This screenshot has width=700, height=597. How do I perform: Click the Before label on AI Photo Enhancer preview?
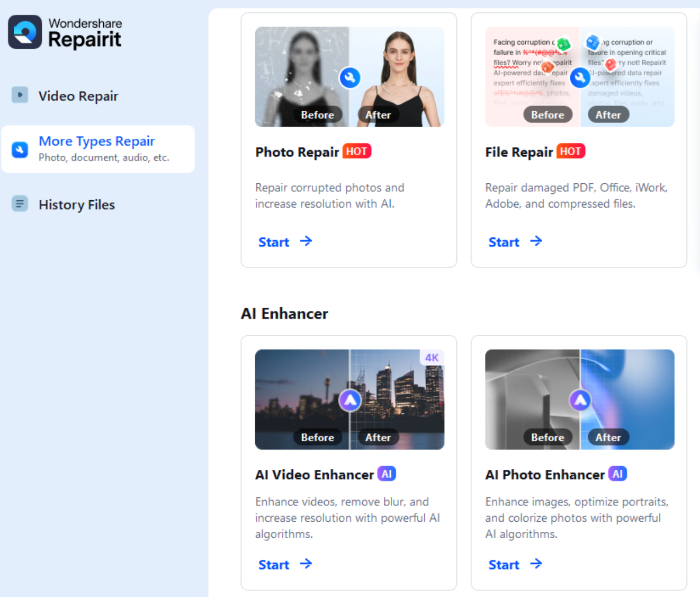(548, 437)
